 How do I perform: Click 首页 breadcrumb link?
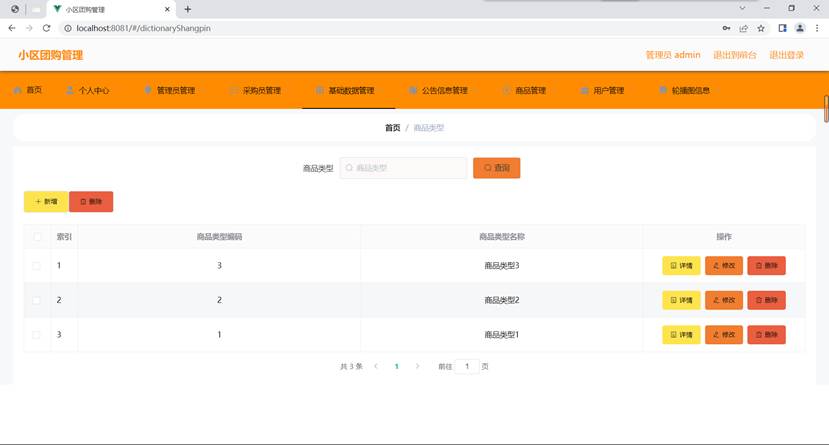click(x=392, y=128)
